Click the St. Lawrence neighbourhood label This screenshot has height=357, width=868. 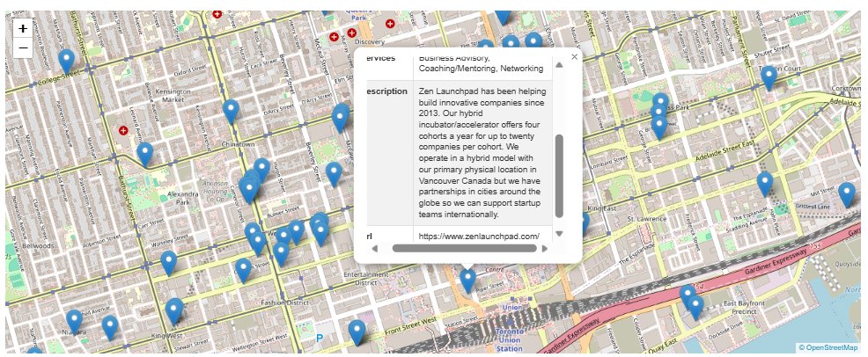coord(646,220)
